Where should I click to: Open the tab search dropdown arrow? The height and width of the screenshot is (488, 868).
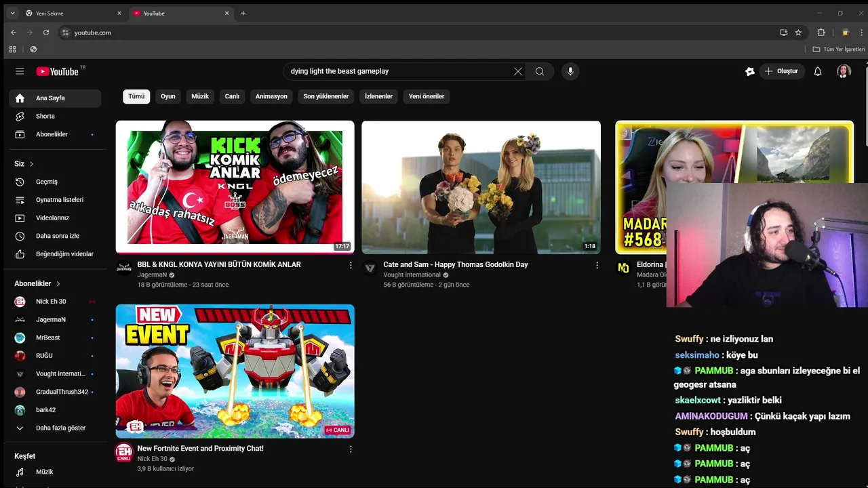coord(12,13)
